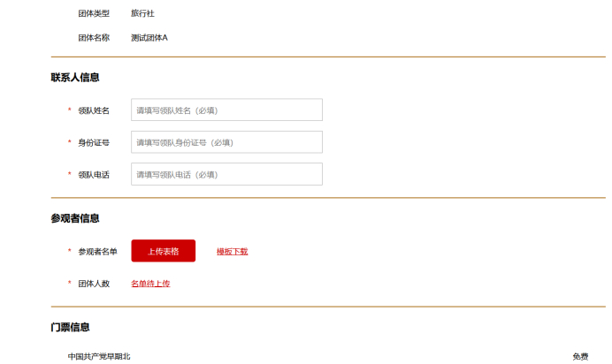Select the 参观者信息 section heading
The image size is (612, 364).
click(75, 218)
